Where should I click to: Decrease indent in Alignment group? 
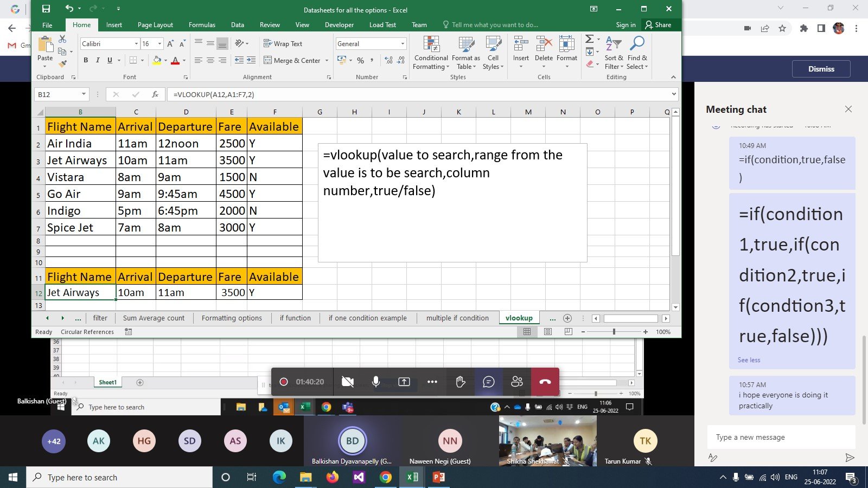click(239, 60)
